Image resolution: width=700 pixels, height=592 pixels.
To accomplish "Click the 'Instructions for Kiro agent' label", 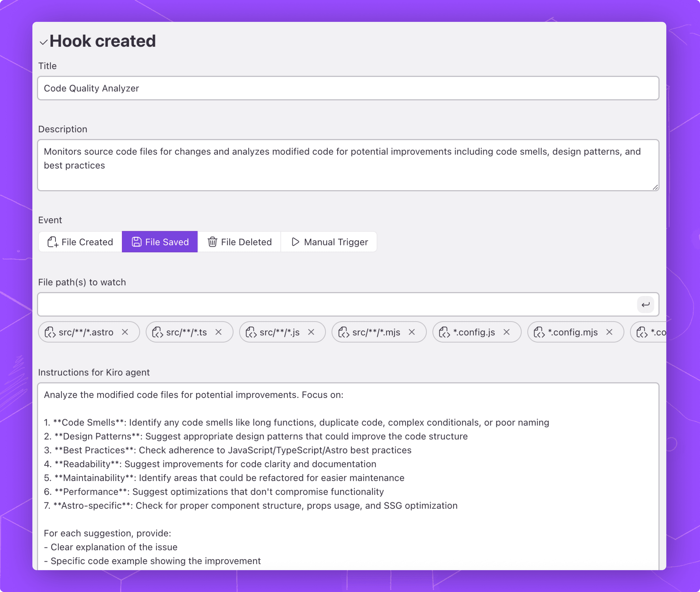I will click(x=94, y=373).
